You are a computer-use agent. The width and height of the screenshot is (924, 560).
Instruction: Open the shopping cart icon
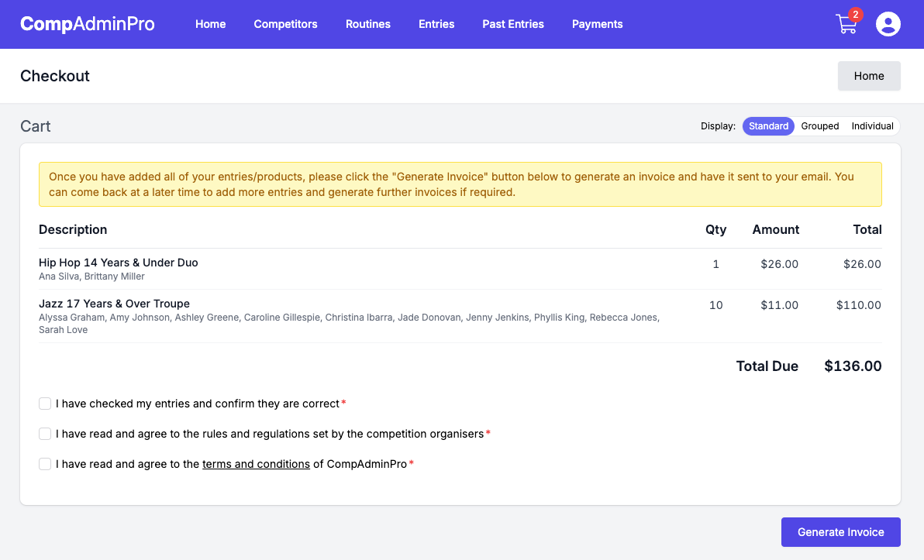(848, 23)
